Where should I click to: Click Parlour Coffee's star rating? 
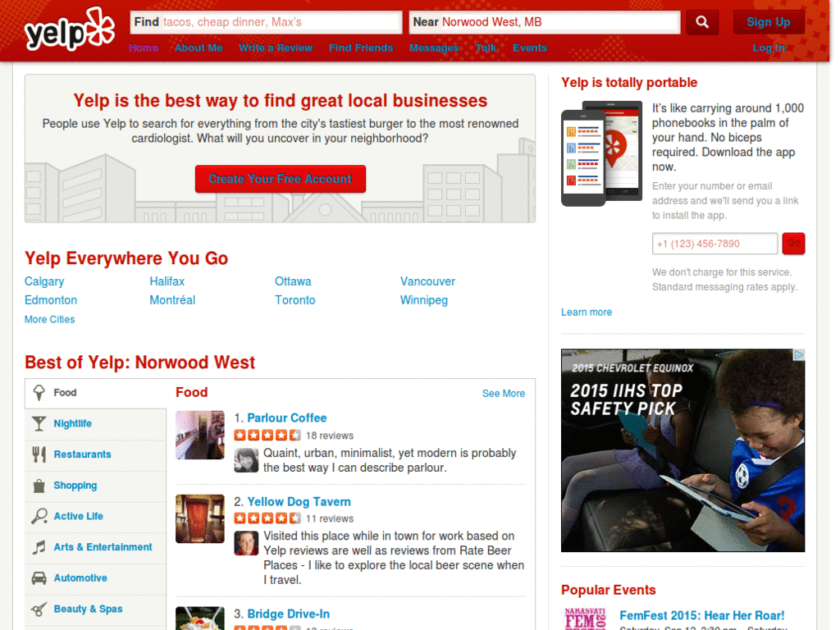point(267,436)
